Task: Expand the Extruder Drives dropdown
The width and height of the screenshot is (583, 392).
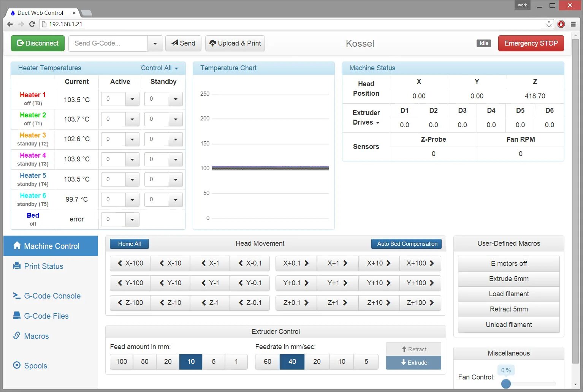Action: [366, 117]
